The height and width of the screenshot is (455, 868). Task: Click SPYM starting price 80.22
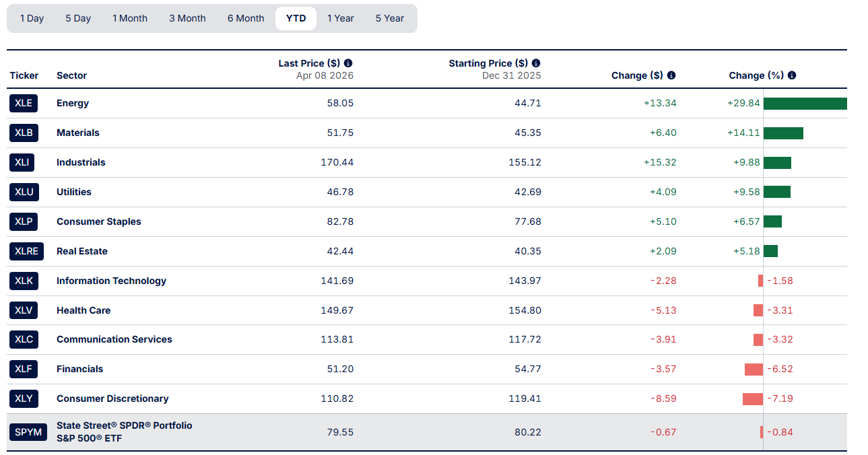coord(528,432)
